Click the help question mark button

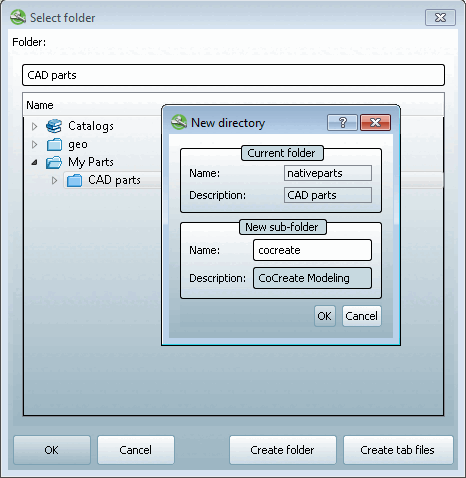click(x=342, y=123)
